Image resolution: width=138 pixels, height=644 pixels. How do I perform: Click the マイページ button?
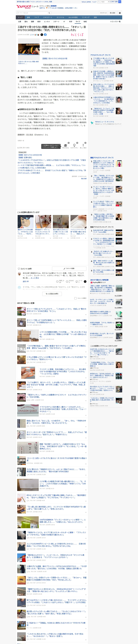tap(103, 13)
